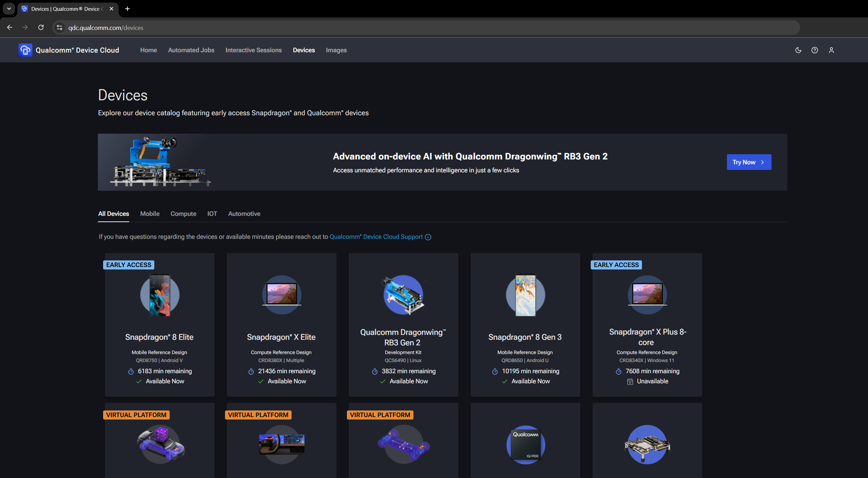
Task: Open the Qualcomm Dragonwing RB3 Gen 2 title
Action: 403,337
